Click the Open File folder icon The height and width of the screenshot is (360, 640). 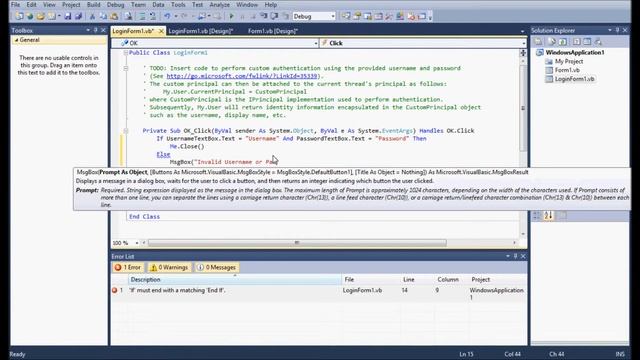[x=40, y=16]
